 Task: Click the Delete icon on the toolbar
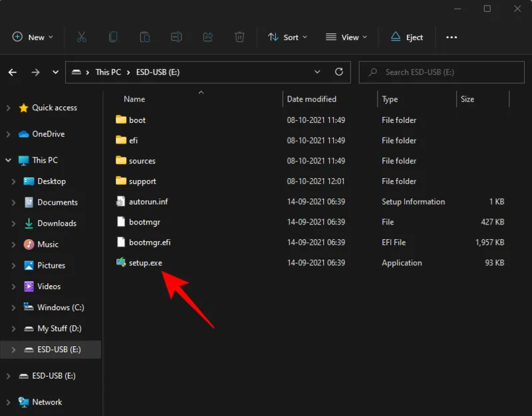pos(240,37)
